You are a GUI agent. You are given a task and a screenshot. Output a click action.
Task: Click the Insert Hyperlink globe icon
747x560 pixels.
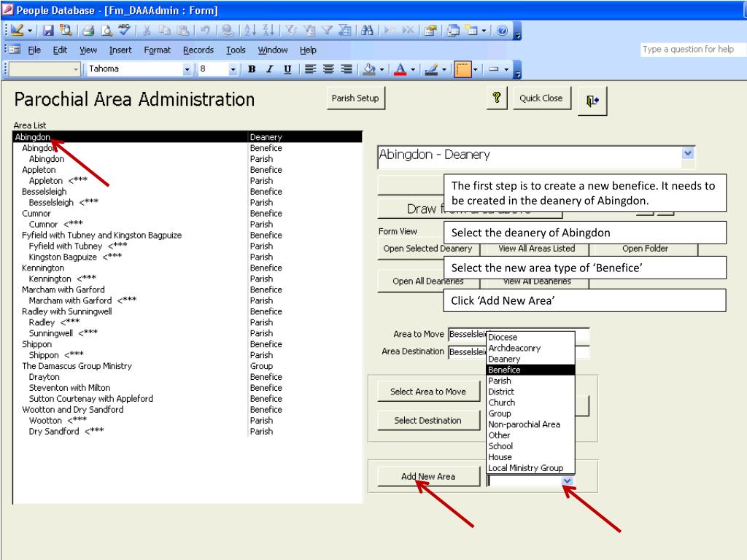click(x=228, y=31)
